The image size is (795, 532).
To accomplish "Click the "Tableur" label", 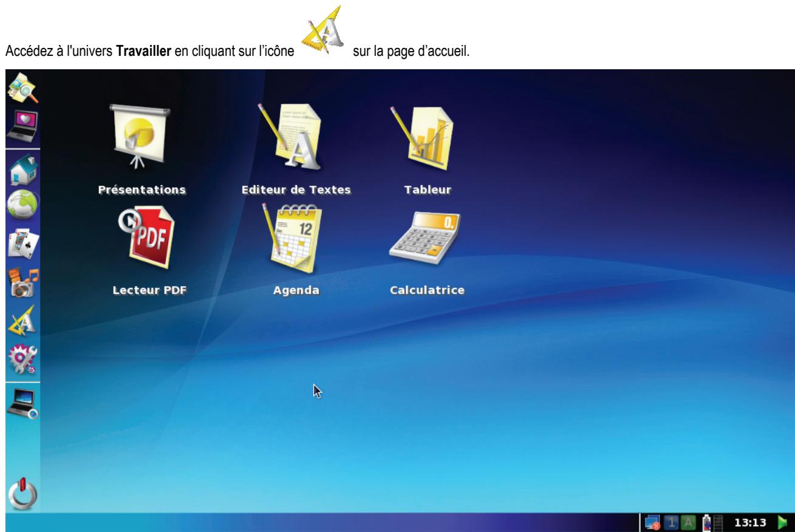I will point(428,189).
